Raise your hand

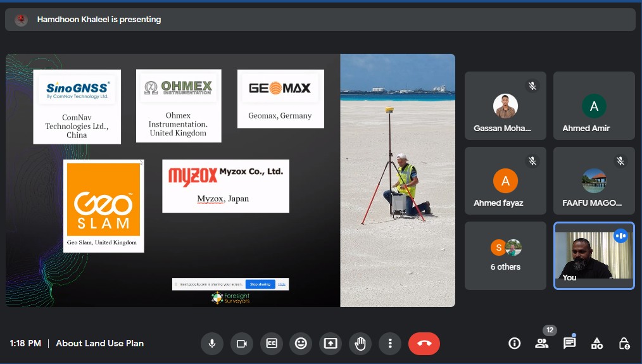point(360,344)
